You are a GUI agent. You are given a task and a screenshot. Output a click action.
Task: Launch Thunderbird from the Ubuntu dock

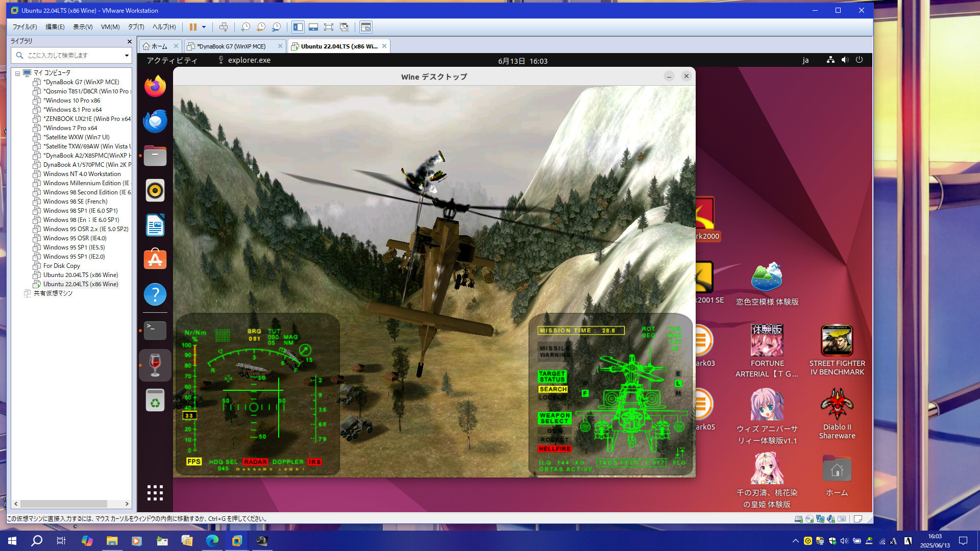pyautogui.click(x=155, y=121)
